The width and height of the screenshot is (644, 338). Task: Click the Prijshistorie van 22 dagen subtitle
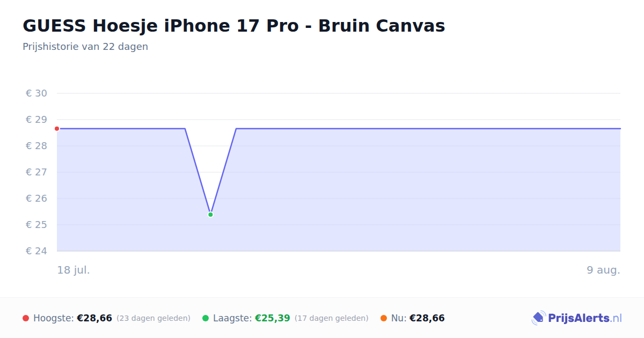(x=85, y=47)
